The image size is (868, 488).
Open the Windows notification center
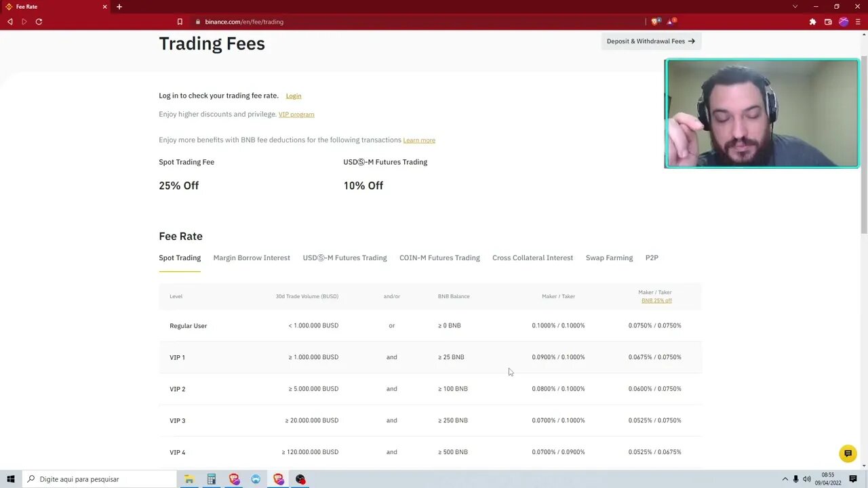click(853, 479)
